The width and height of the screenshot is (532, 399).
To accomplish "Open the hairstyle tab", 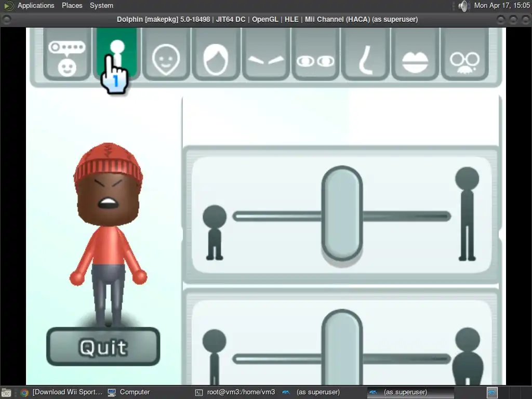I will [x=216, y=55].
